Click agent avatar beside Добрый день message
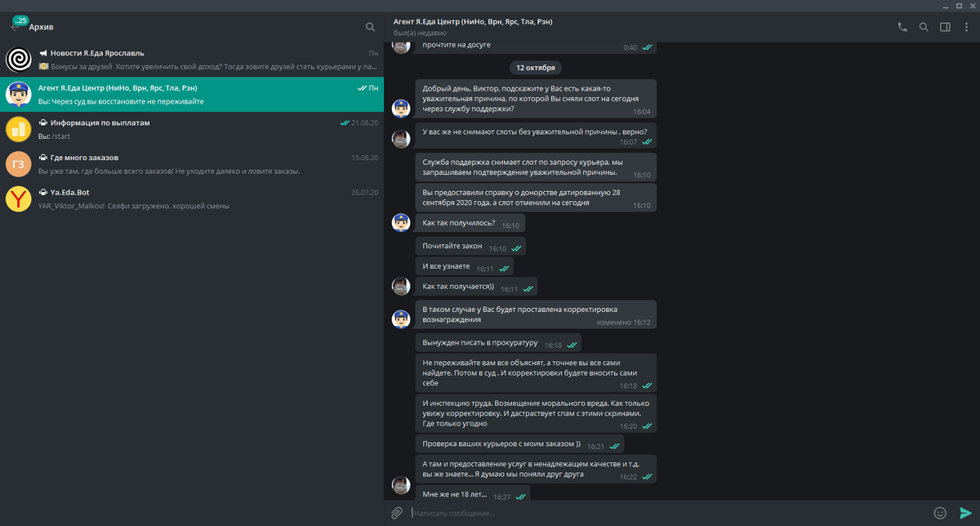The image size is (980, 526). 400,109
